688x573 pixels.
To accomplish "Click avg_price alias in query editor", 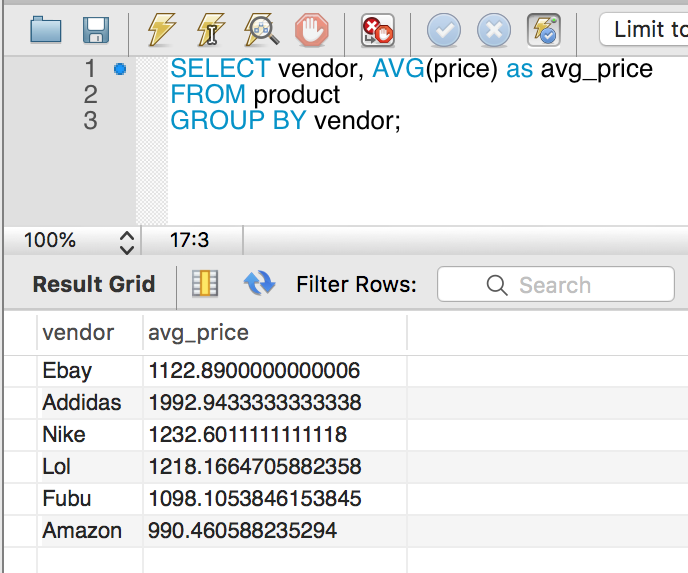I will 597,70.
